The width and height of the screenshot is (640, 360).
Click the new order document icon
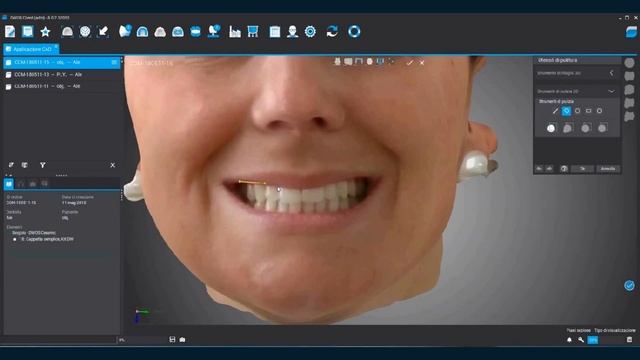[x=10, y=31]
